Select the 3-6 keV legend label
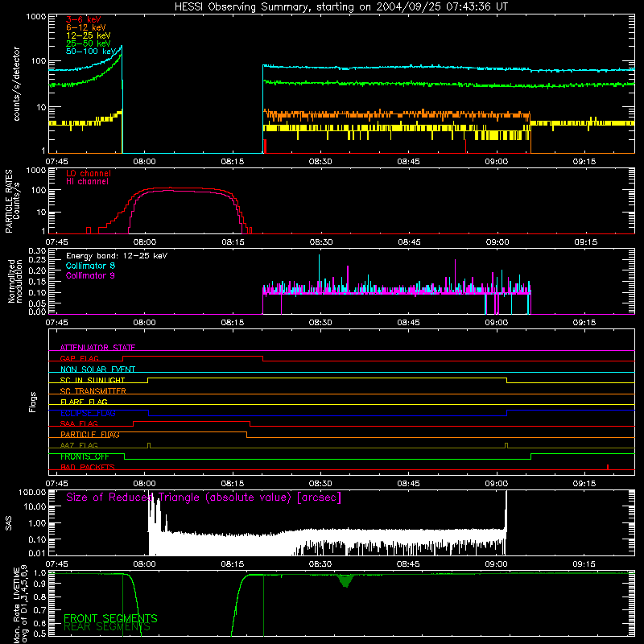The height and width of the screenshot is (644, 644). (x=83, y=19)
